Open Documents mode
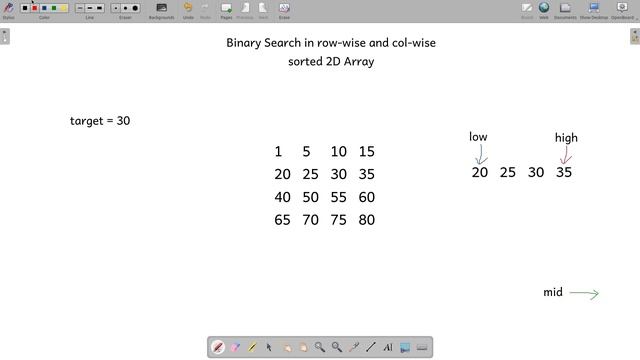The width and height of the screenshot is (640, 360). [565, 10]
